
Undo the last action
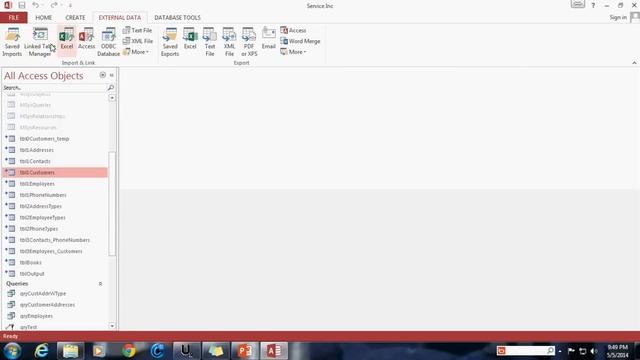[36, 5]
